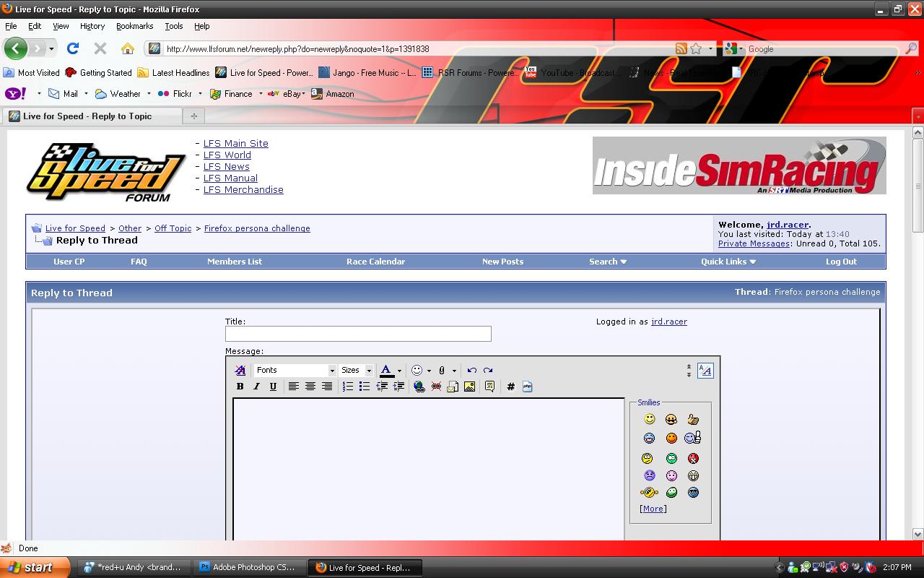Viewport: 924px width, 578px height.
Task: Subscribe via the RSS feed icon
Action: coord(681,48)
